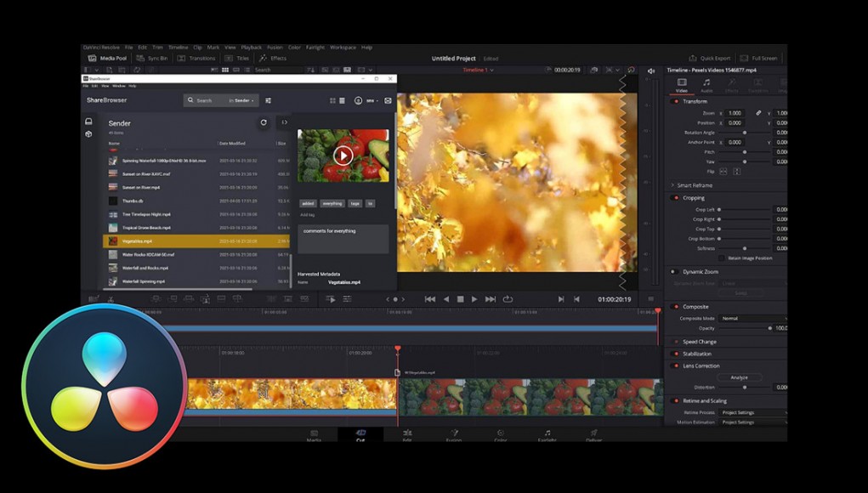
Task: Open the Sync Bin panel
Action: click(152, 58)
